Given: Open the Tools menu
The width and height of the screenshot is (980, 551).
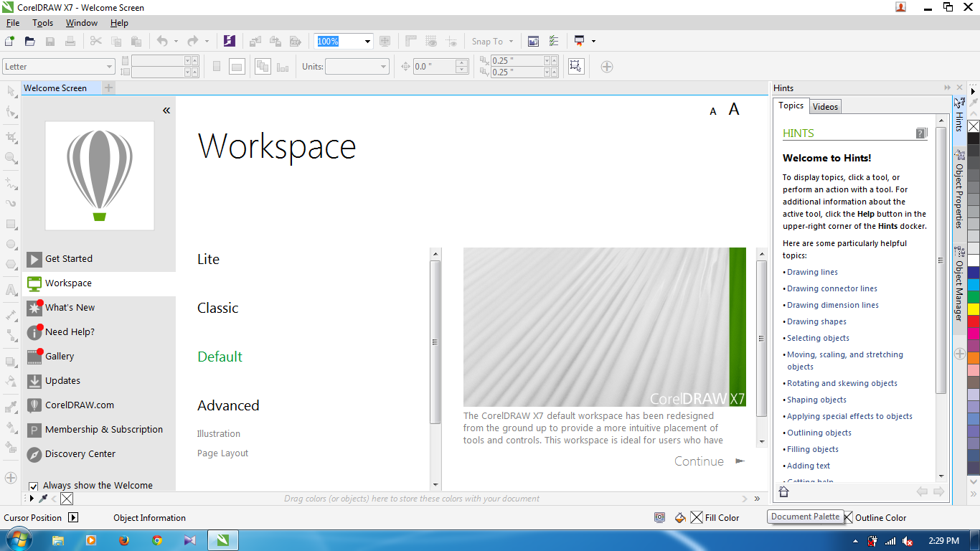Looking at the screenshot, I should coord(42,22).
